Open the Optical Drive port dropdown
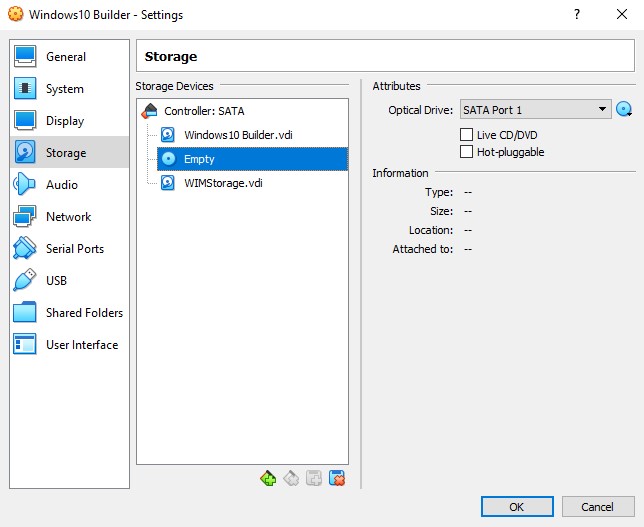This screenshot has width=644, height=527. pos(536,110)
